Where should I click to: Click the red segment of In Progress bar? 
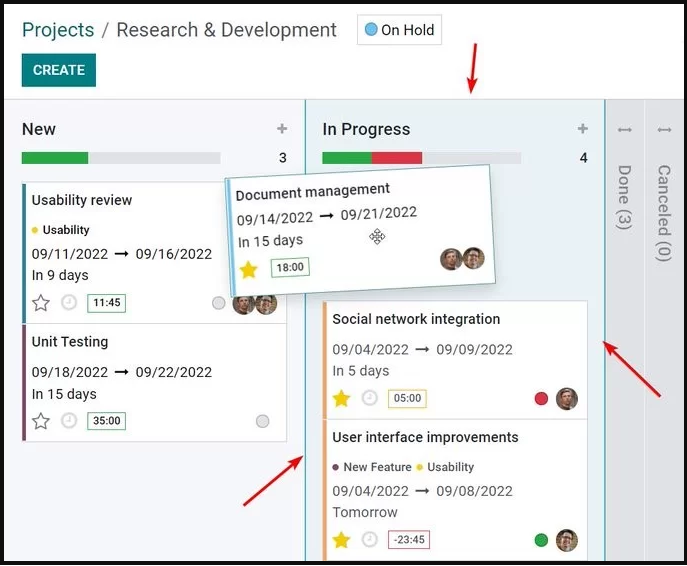click(x=397, y=158)
